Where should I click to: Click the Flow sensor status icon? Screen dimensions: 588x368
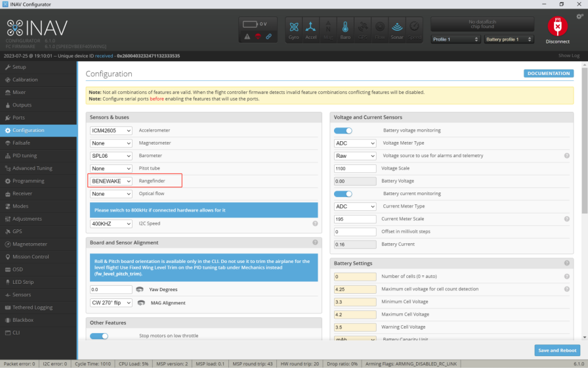click(380, 30)
